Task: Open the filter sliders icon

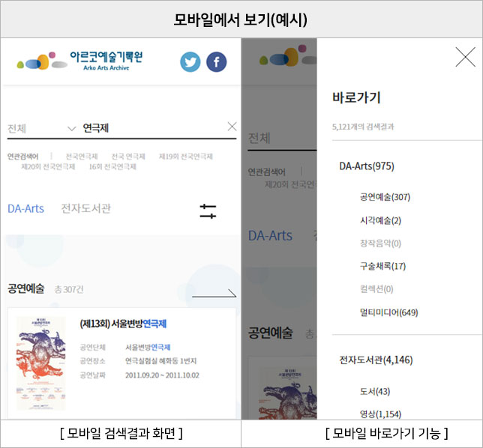Action: click(x=208, y=211)
